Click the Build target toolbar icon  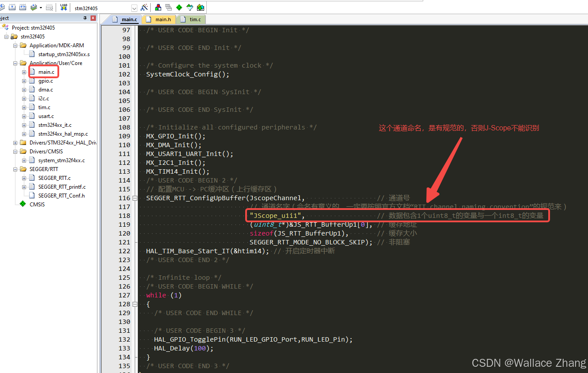12,8
